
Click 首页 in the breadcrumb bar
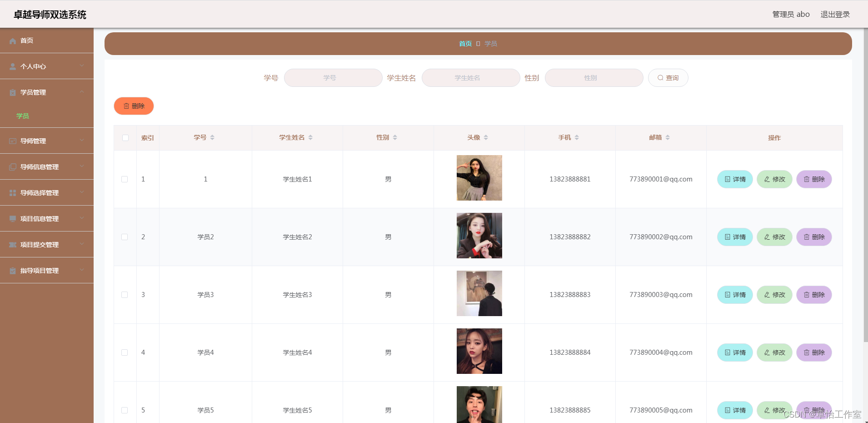pyautogui.click(x=466, y=44)
